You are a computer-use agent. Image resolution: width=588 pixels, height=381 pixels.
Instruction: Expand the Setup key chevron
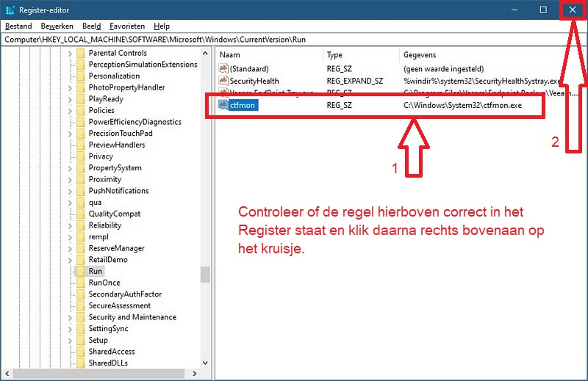[71, 341]
